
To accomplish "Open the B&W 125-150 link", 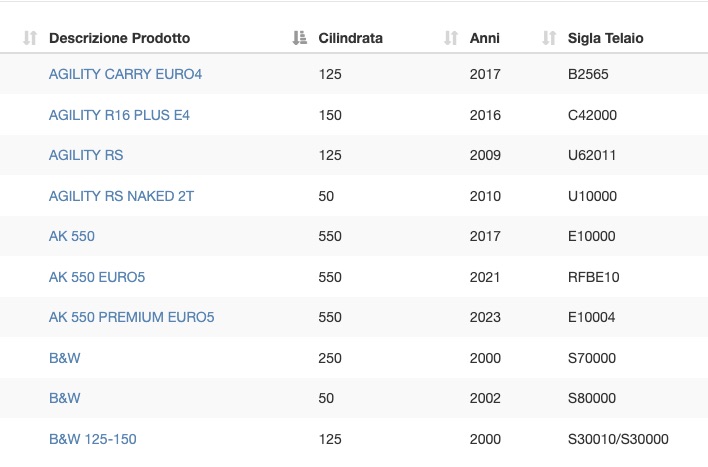I will [93, 439].
